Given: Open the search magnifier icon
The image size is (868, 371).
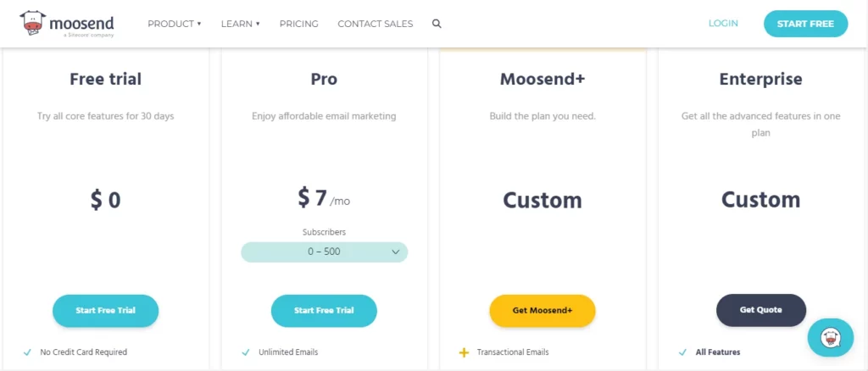Looking at the screenshot, I should 437,24.
